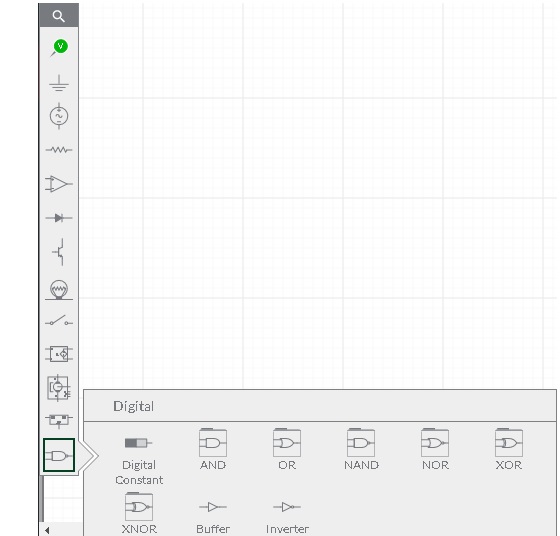
Task: Add an OR gate to the circuit
Action: pyautogui.click(x=287, y=450)
